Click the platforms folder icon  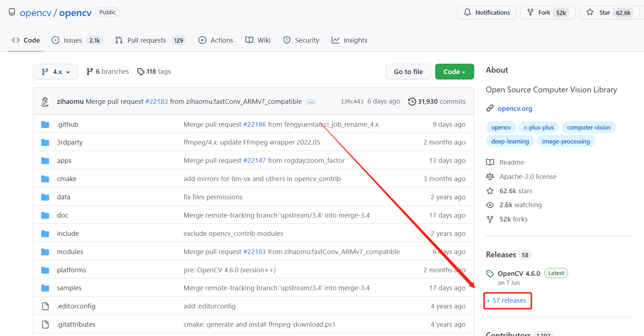tap(45, 270)
